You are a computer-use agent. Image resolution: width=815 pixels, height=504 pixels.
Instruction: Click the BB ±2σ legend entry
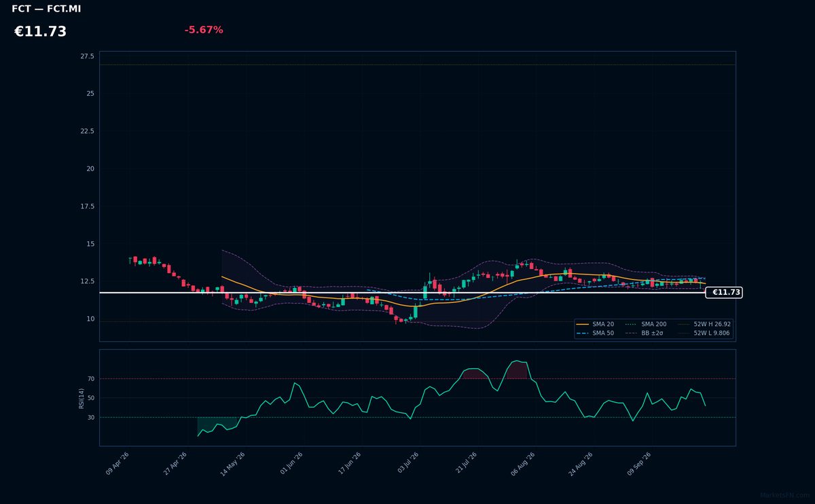[644, 334]
